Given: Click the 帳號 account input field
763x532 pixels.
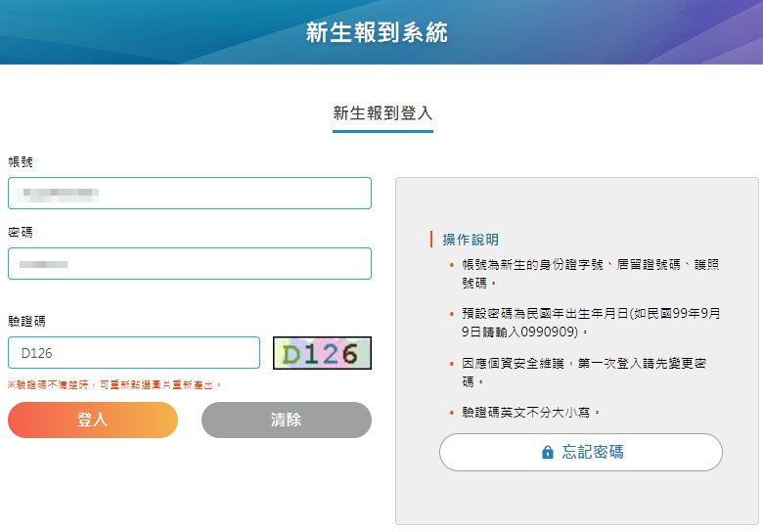Looking at the screenshot, I should 190,194.
